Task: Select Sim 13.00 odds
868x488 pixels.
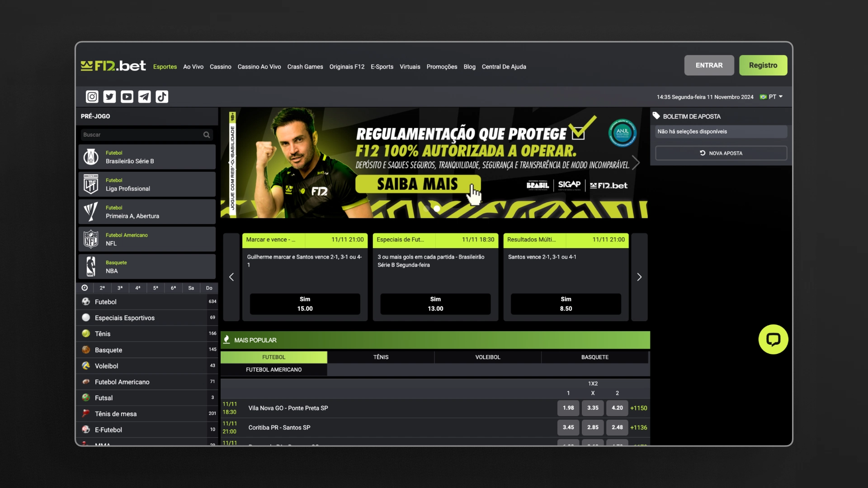Action: (435, 304)
